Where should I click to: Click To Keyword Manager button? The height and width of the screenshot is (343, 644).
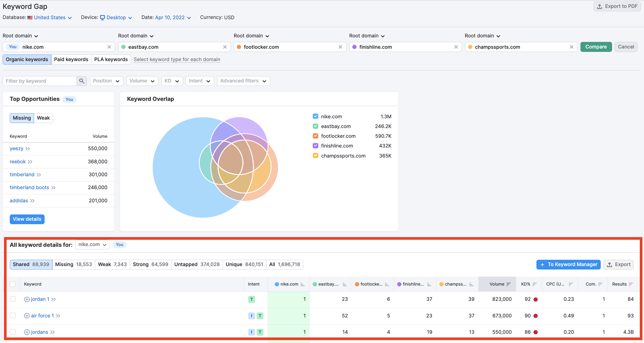568,264
